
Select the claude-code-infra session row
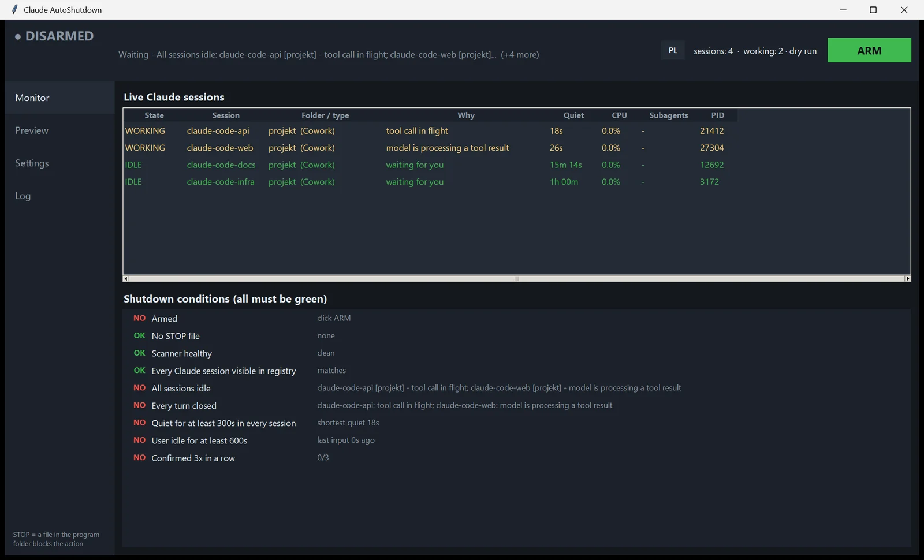[x=431, y=182]
